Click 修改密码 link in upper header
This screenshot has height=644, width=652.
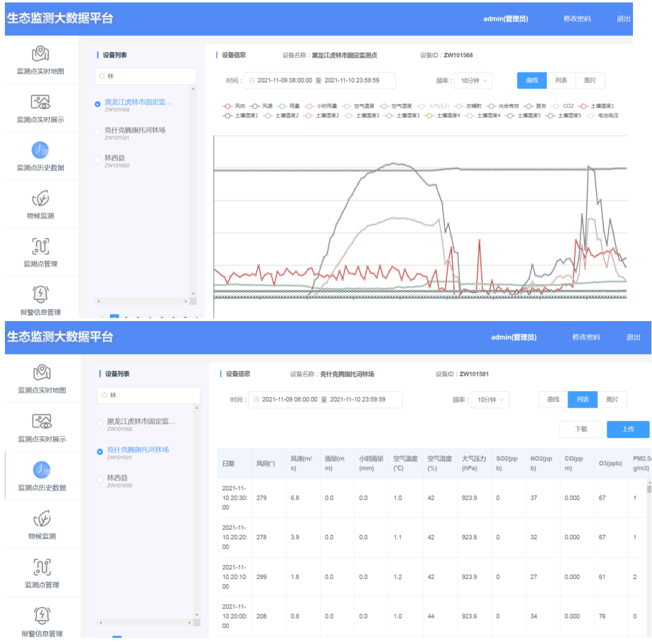[576, 19]
